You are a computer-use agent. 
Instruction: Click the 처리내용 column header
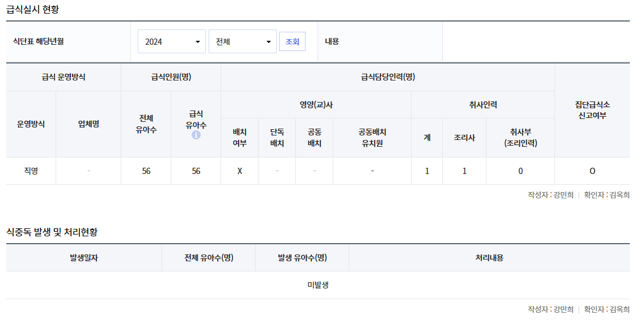(489, 258)
